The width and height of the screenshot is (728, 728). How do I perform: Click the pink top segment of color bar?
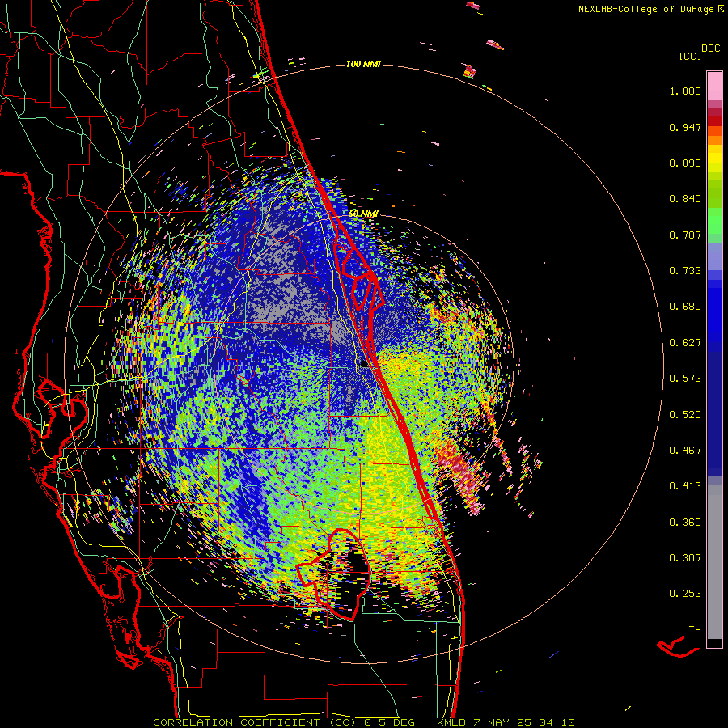[714, 86]
